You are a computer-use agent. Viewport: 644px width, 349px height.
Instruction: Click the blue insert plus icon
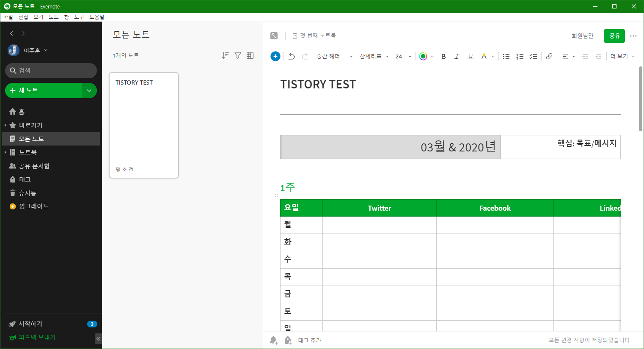coord(275,56)
